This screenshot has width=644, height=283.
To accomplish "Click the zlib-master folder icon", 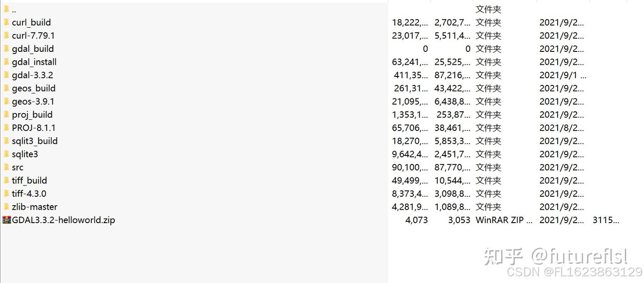I will coord(6,207).
